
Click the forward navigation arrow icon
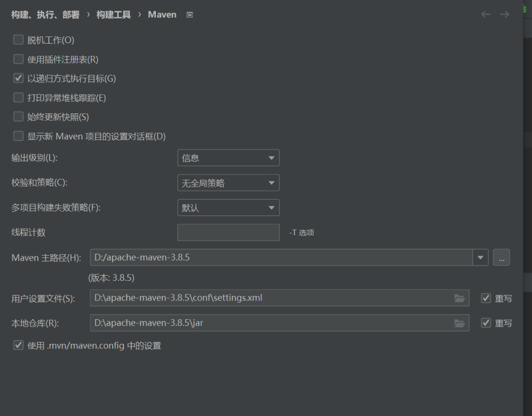(x=504, y=15)
